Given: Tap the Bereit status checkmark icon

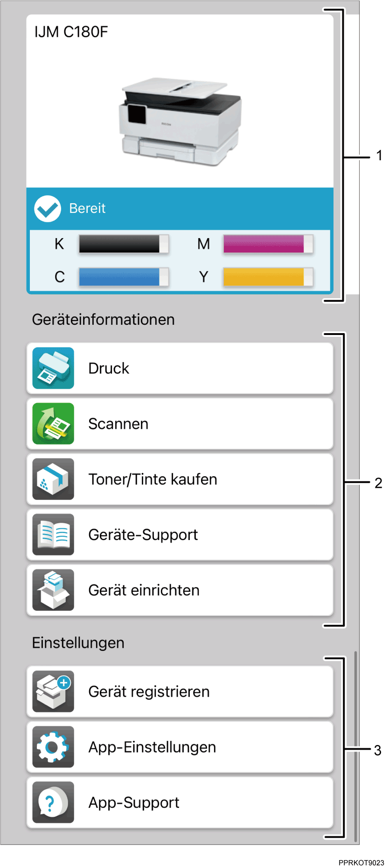Looking at the screenshot, I should click(46, 209).
